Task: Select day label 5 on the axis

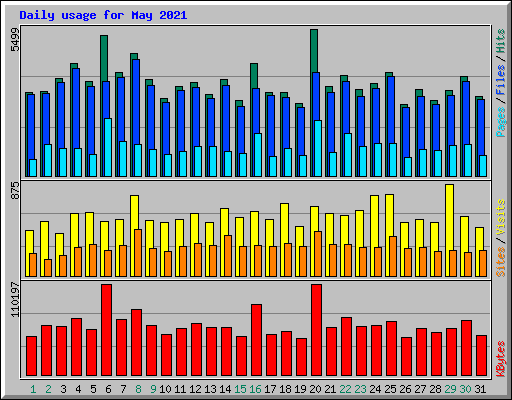Action: point(93,389)
